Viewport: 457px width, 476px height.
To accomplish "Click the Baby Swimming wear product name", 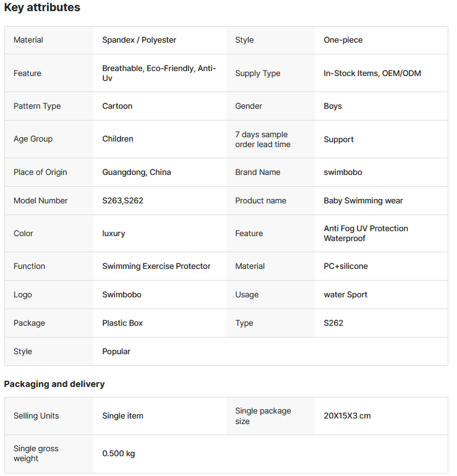I will pos(363,201).
